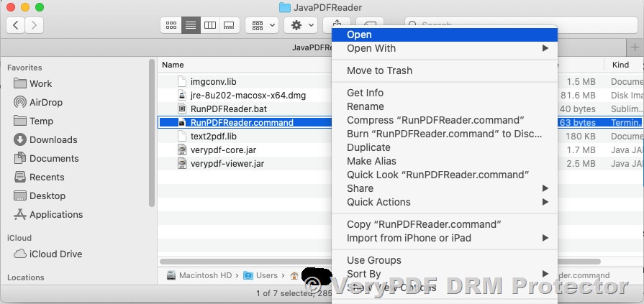Sort files by the Name column header
The height and width of the screenshot is (304, 644).
tap(173, 65)
